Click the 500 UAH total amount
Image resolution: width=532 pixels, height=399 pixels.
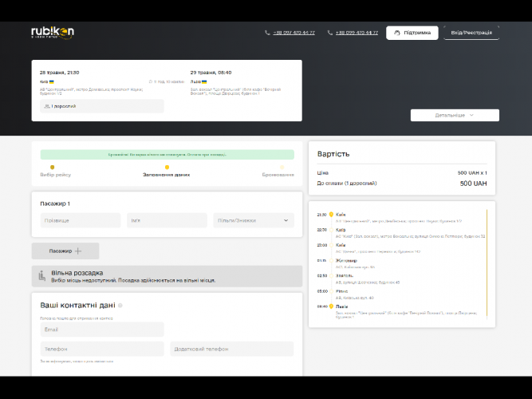click(x=473, y=184)
